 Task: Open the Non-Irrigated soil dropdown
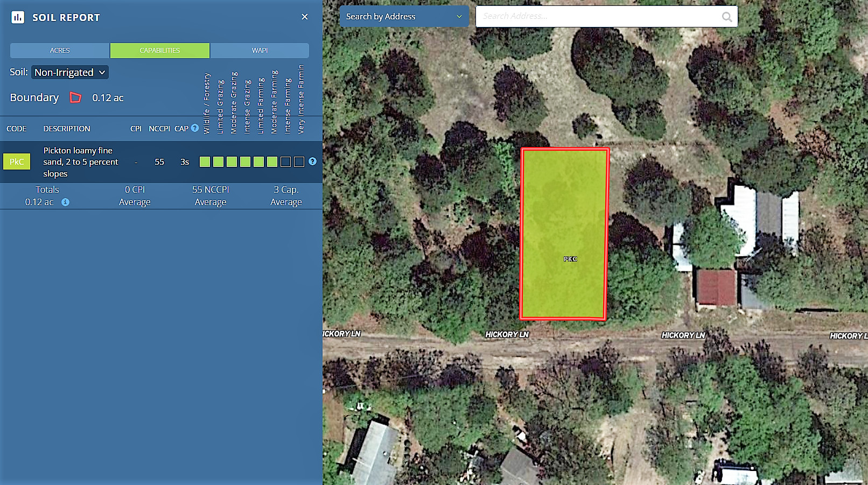[x=70, y=72]
